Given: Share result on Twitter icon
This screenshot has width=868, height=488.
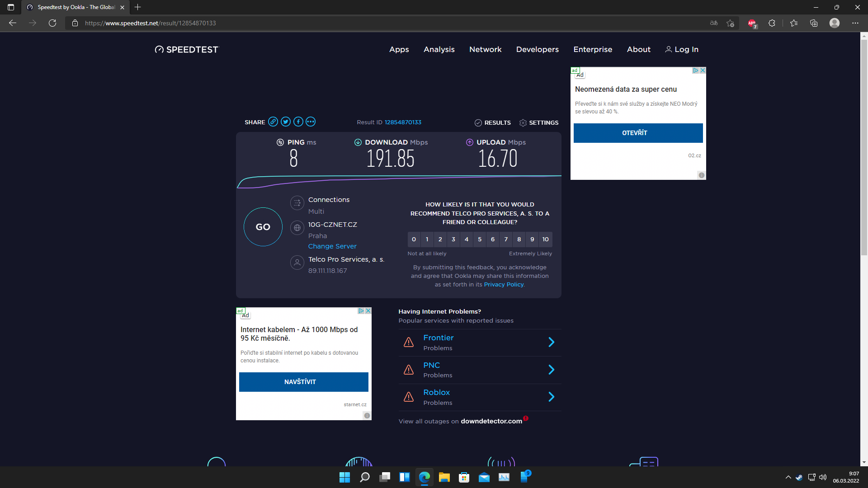Looking at the screenshot, I should tap(285, 122).
